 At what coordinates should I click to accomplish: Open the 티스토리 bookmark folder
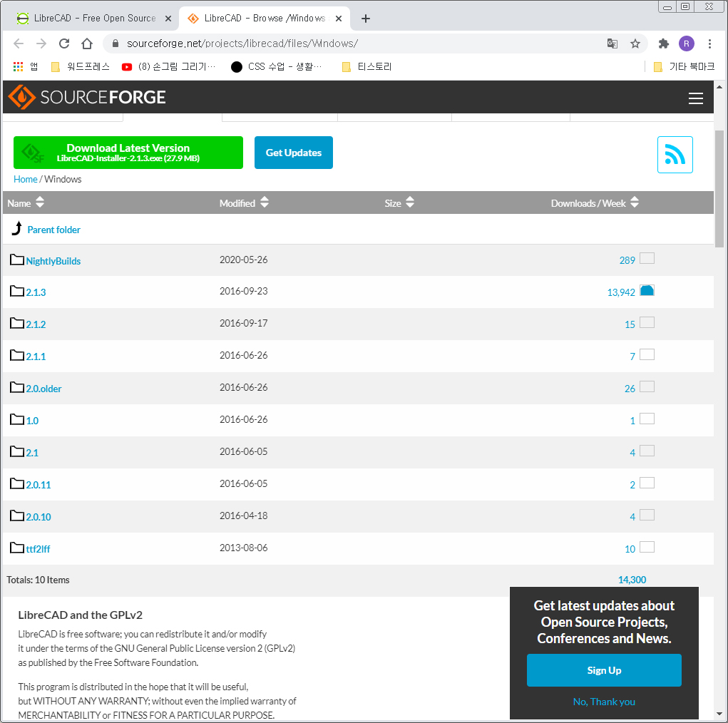tap(366, 67)
